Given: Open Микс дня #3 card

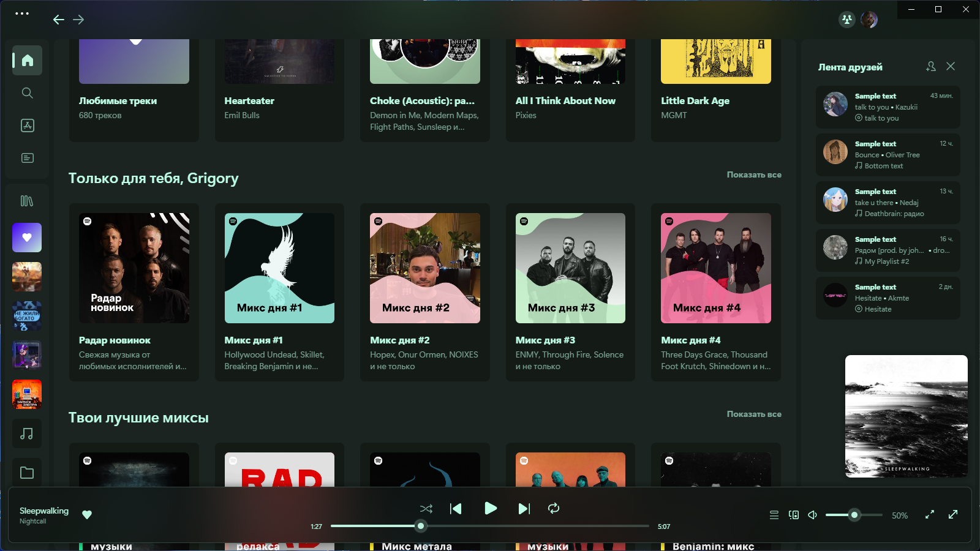Looking at the screenshot, I should 570,292.
